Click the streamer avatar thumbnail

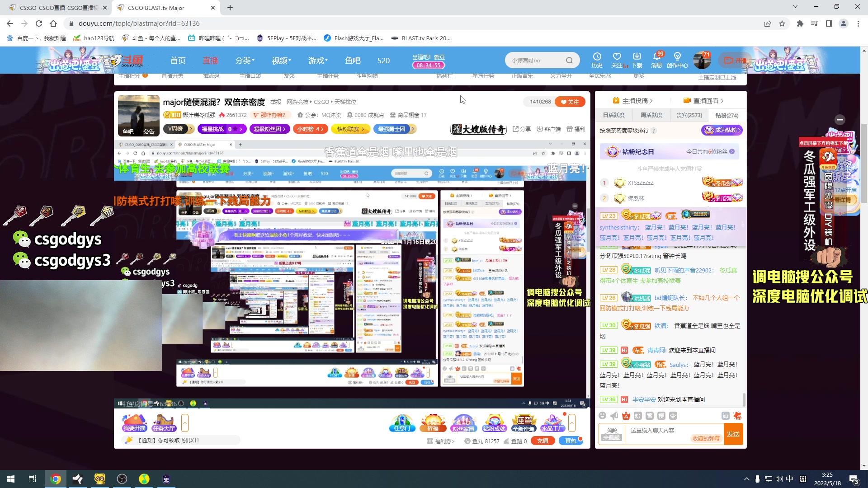139,115
